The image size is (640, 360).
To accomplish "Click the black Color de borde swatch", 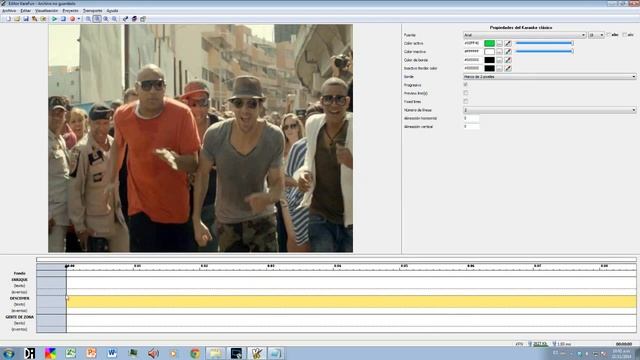I will pyautogui.click(x=489, y=60).
